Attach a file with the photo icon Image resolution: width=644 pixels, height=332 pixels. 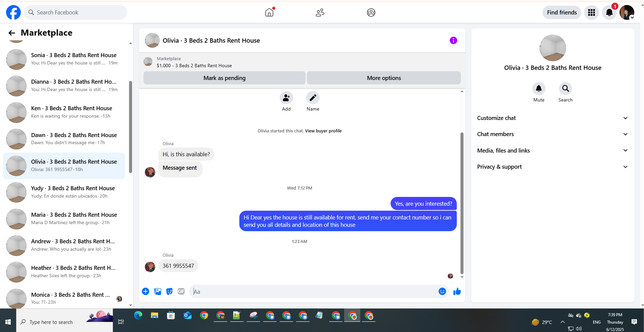pos(158,291)
